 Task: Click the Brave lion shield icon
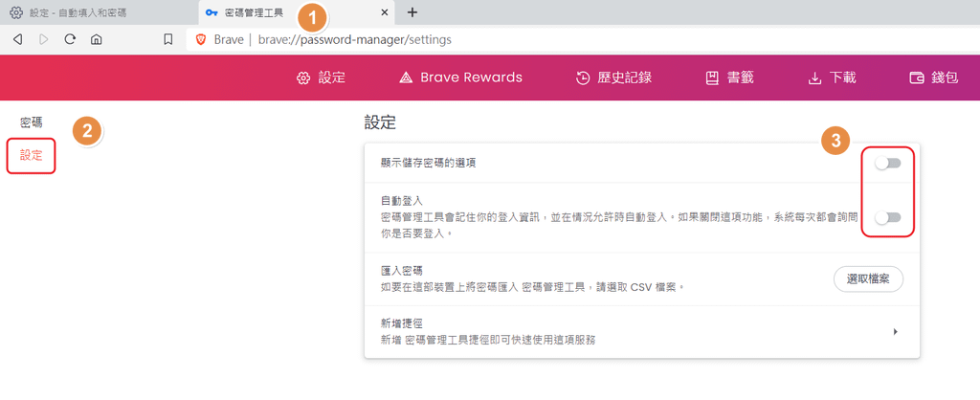click(201, 40)
